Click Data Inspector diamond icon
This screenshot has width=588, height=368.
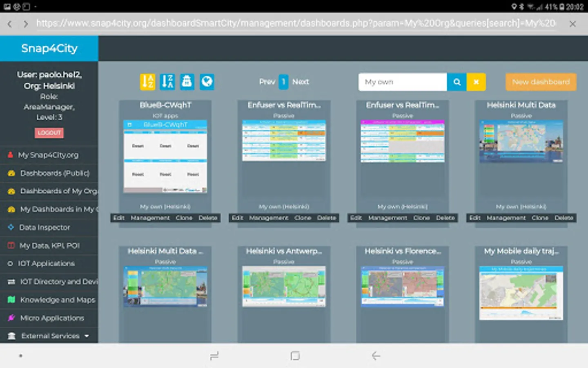pyautogui.click(x=11, y=227)
